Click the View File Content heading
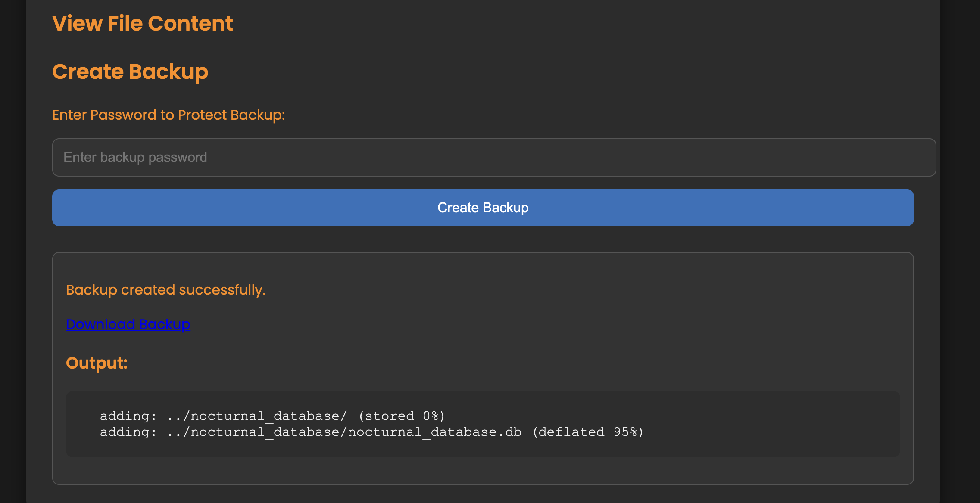 [x=143, y=23]
